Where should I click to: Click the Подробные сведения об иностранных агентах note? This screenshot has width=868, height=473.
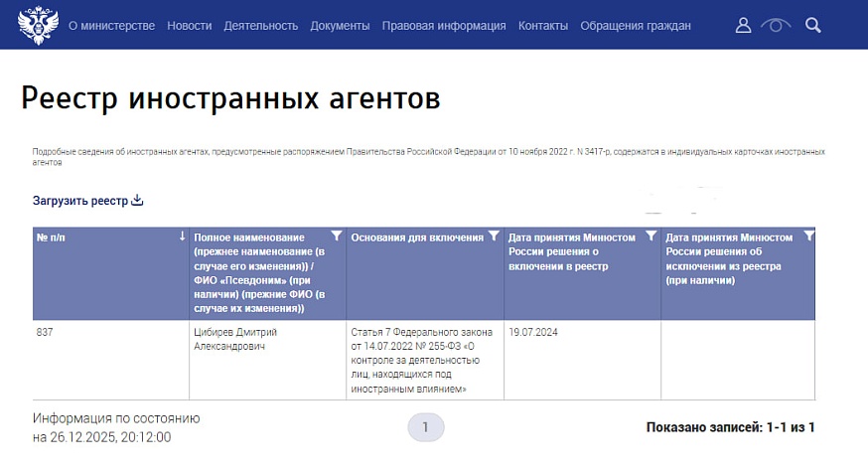click(x=428, y=157)
